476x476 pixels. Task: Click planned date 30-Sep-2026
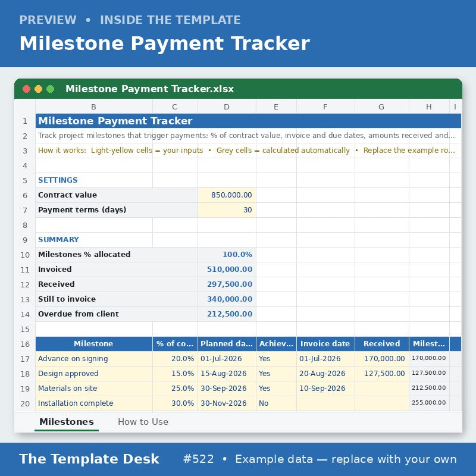coord(227,389)
